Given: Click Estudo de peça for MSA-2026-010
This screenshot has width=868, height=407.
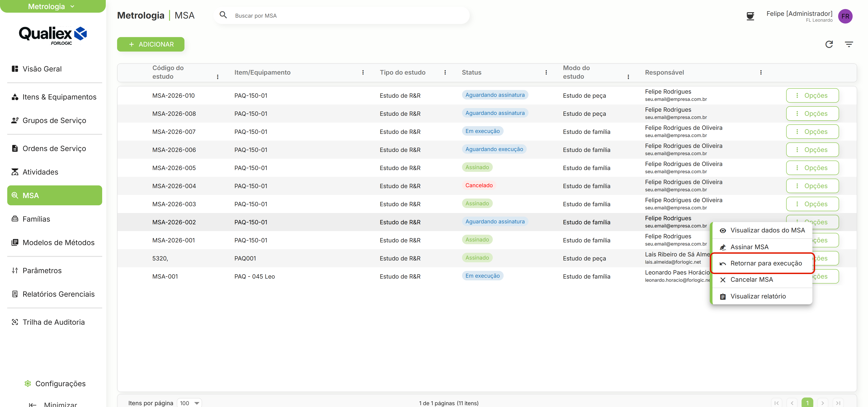Looking at the screenshot, I should pyautogui.click(x=584, y=95).
